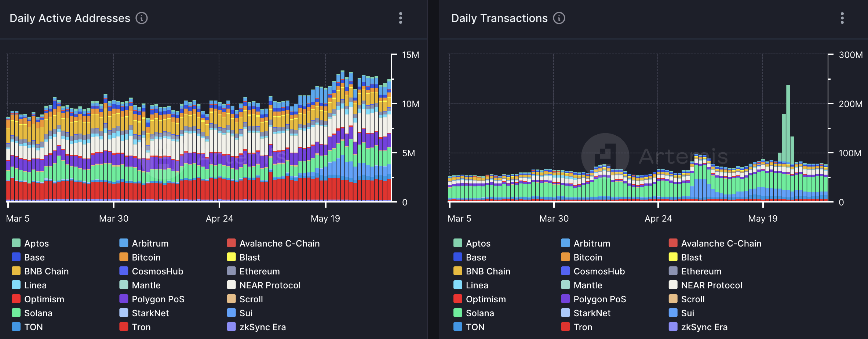The height and width of the screenshot is (339, 868).
Task: Select Scroll label in Active Addresses legend
Action: (x=251, y=299)
